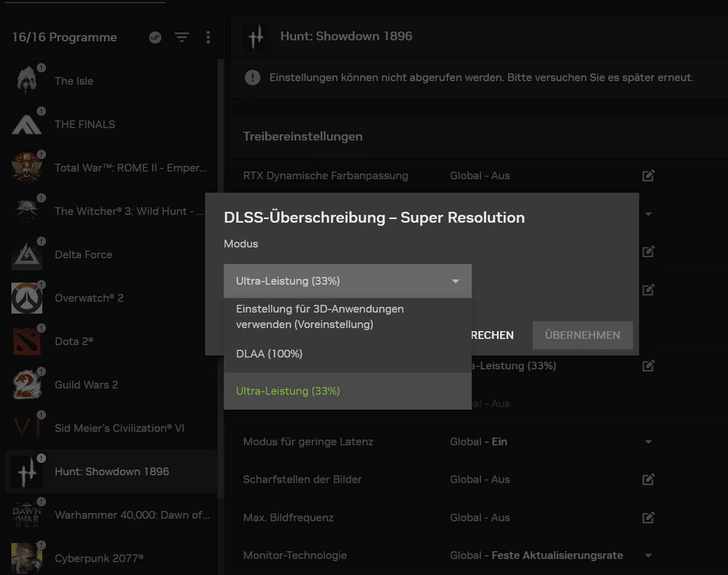Click Global - Ein latency value
Viewport: 728px width, 575px height.
tap(478, 442)
